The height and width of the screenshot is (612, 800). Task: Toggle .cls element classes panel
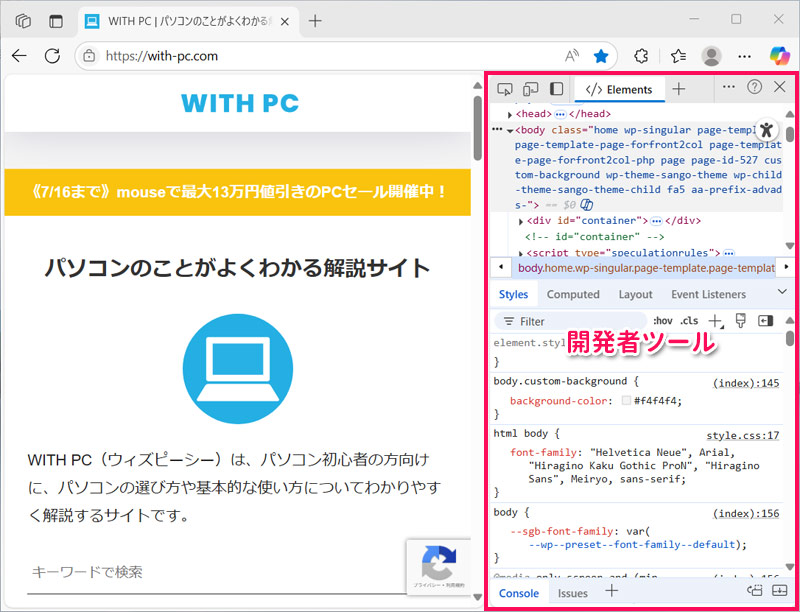tap(689, 321)
